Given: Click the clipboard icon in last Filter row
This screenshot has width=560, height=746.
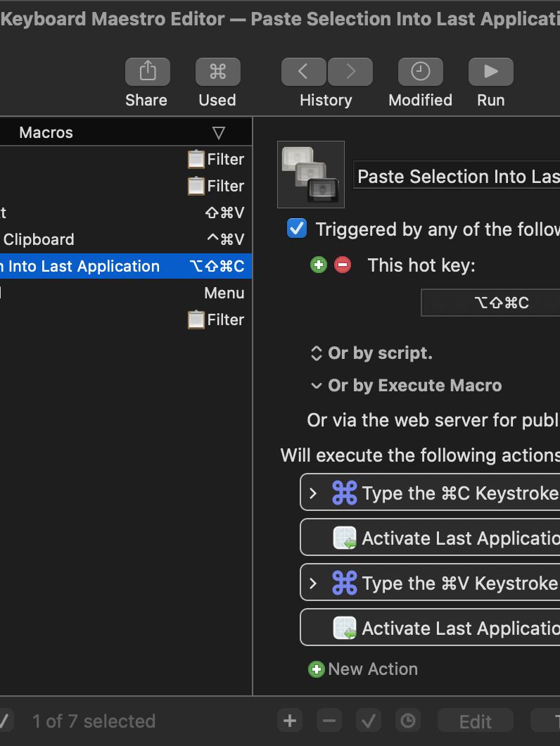Looking at the screenshot, I should (196, 320).
